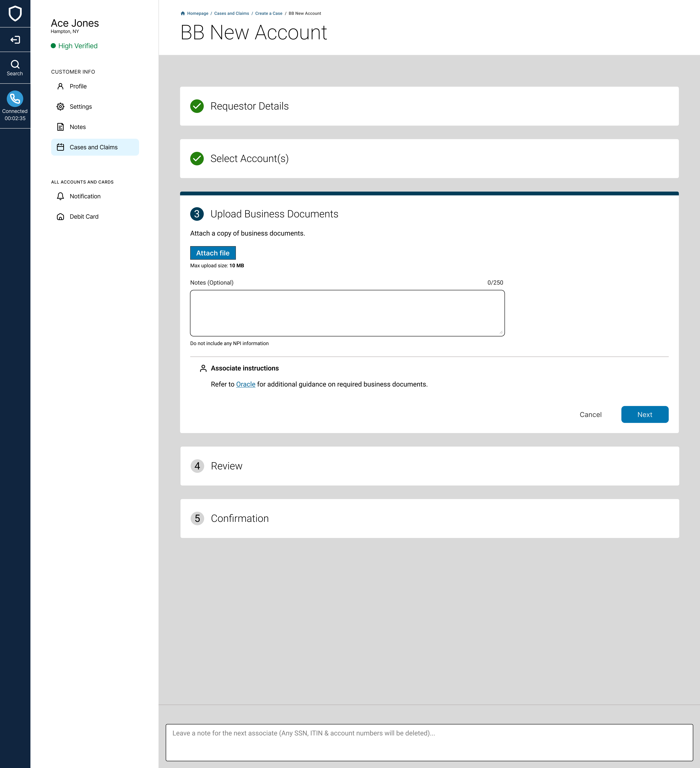Expand the Select Account(s) step
Viewport: 700px width, 768px height.
(249, 158)
